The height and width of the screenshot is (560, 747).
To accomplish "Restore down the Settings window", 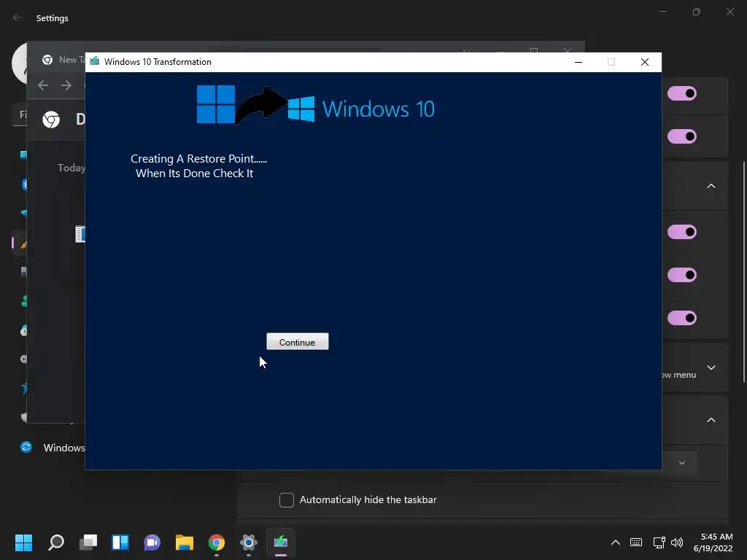I will [697, 12].
